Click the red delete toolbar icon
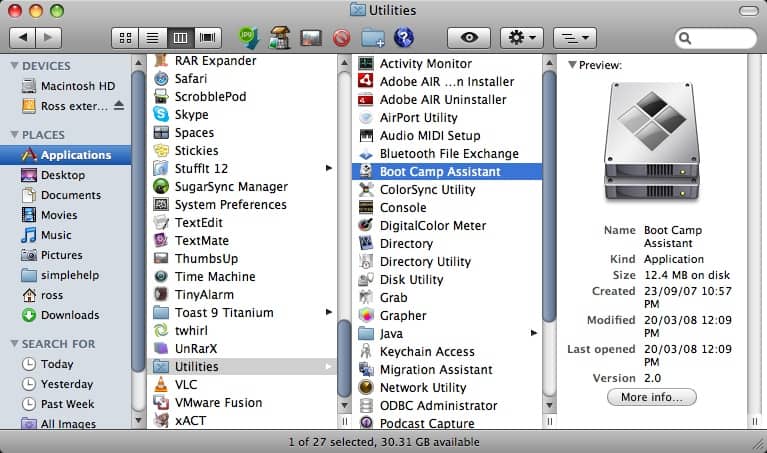 pyautogui.click(x=341, y=38)
